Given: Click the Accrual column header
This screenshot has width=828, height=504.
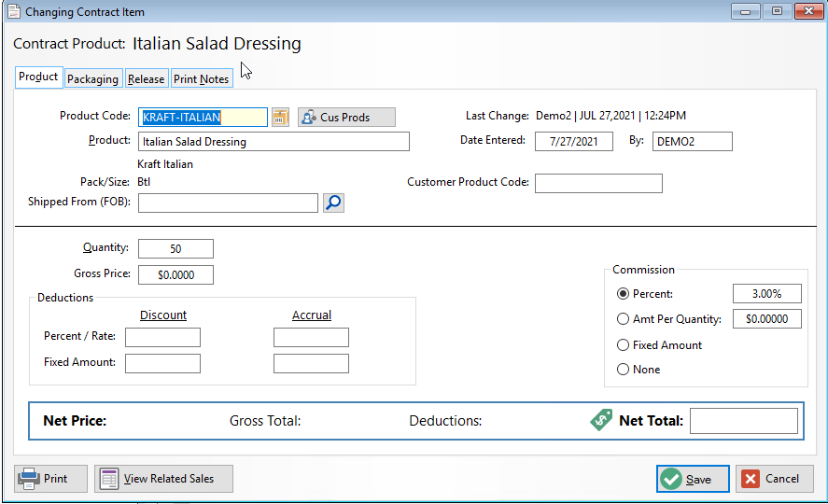Looking at the screenshot, I should pyautogui.click(x=312, y=315).
